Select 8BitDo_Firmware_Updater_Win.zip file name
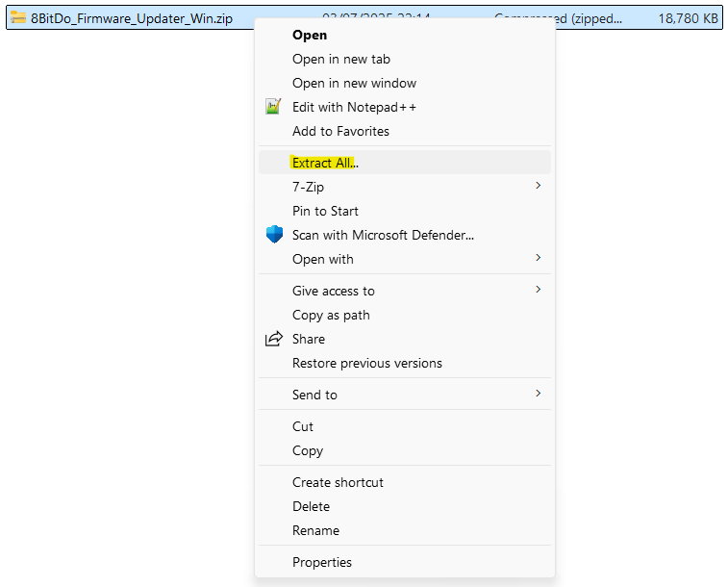Viewport: 728px width, 587px height. (132, 18)
